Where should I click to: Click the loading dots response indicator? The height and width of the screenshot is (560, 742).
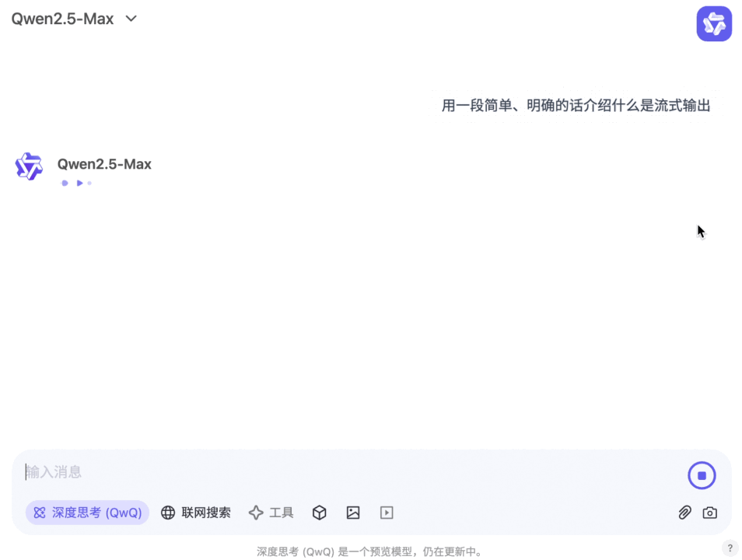(x=77, y=184)
